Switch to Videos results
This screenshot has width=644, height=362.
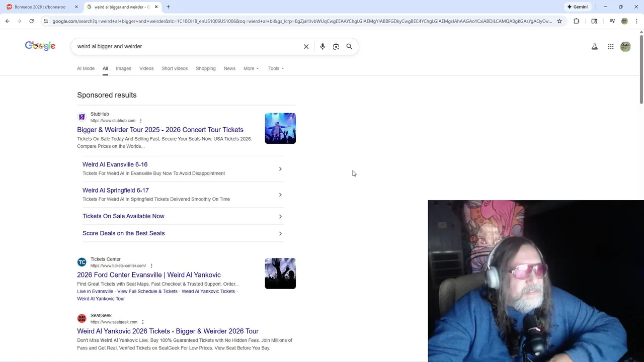coord(146,68)
